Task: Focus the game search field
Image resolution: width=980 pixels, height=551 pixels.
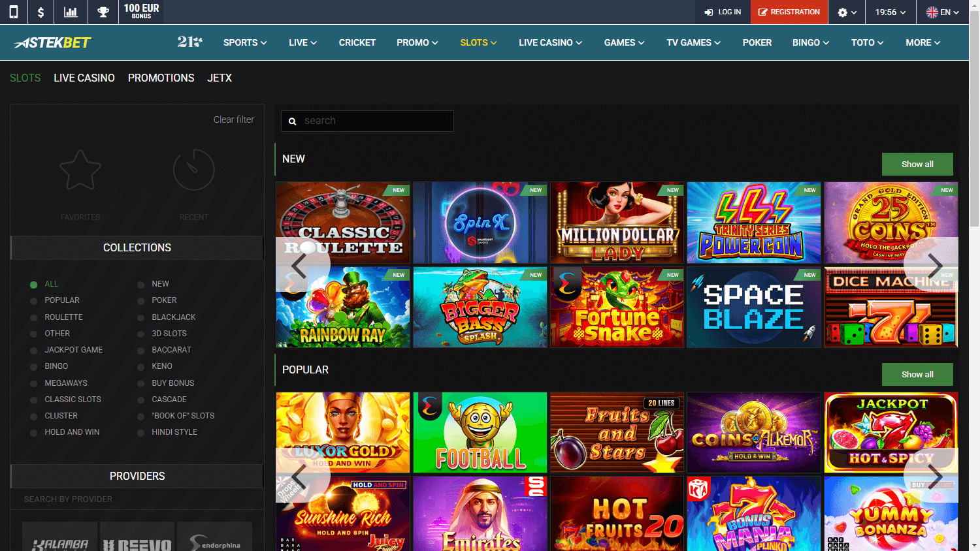Action: point(367,121)
